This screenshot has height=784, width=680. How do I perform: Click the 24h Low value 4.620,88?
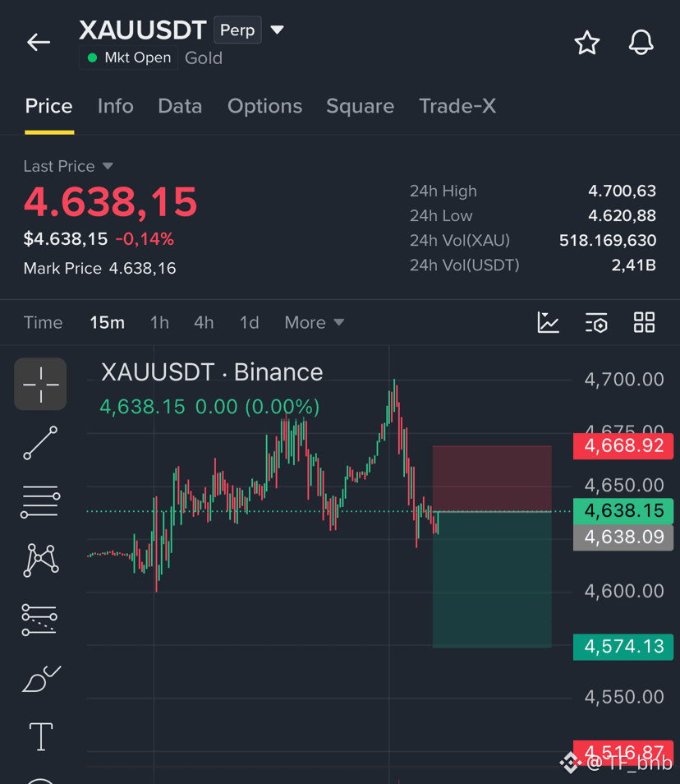click(622, 215)
